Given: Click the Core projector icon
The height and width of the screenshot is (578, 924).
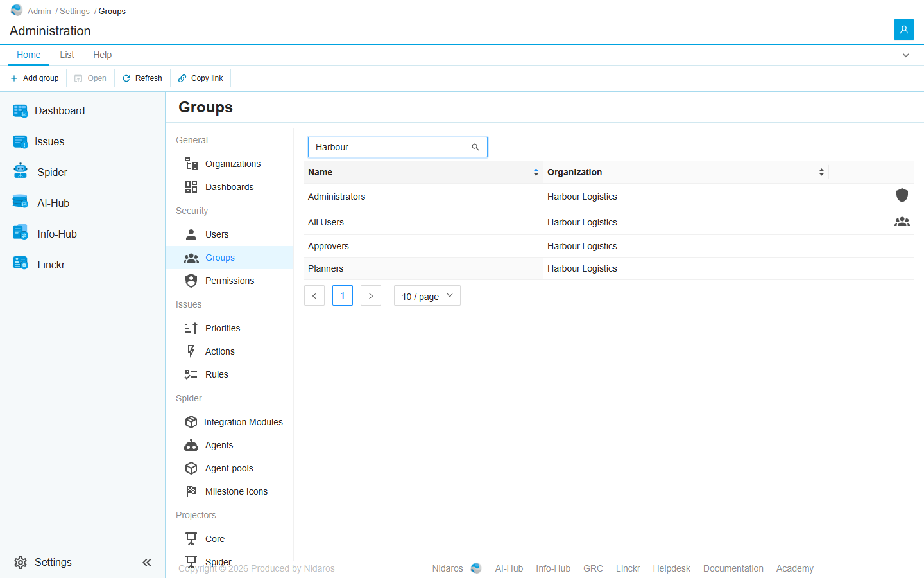Looking at the screenshot, I should [191, 539].
